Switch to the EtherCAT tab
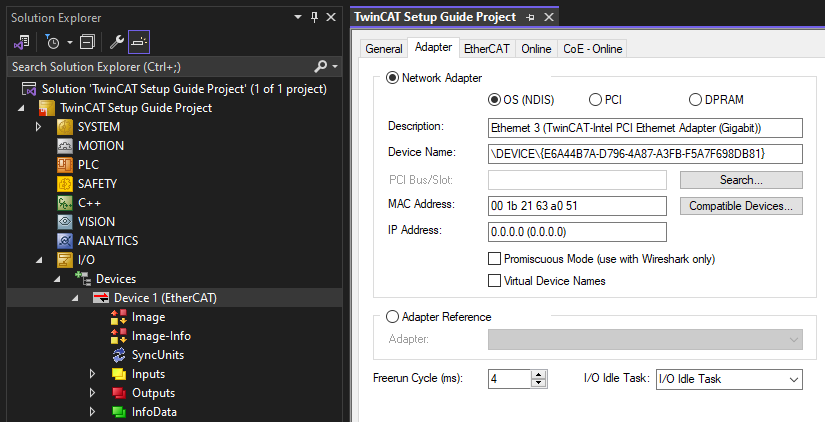825x422 pixels. point(487,49)
